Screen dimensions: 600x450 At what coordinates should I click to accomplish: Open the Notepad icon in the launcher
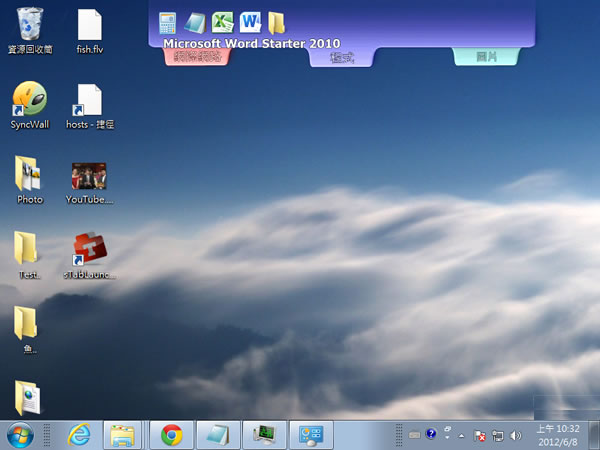pyautogui.click(x=195, y=22)
